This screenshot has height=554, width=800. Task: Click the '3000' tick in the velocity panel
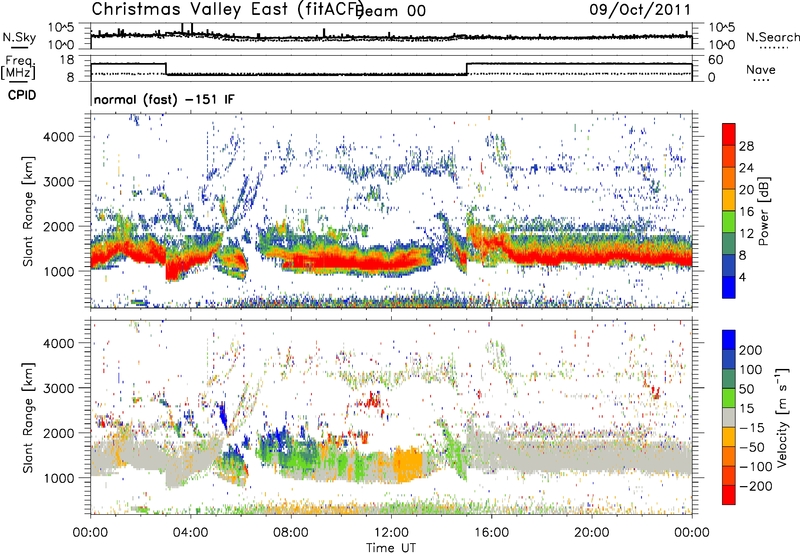point(58,388)
